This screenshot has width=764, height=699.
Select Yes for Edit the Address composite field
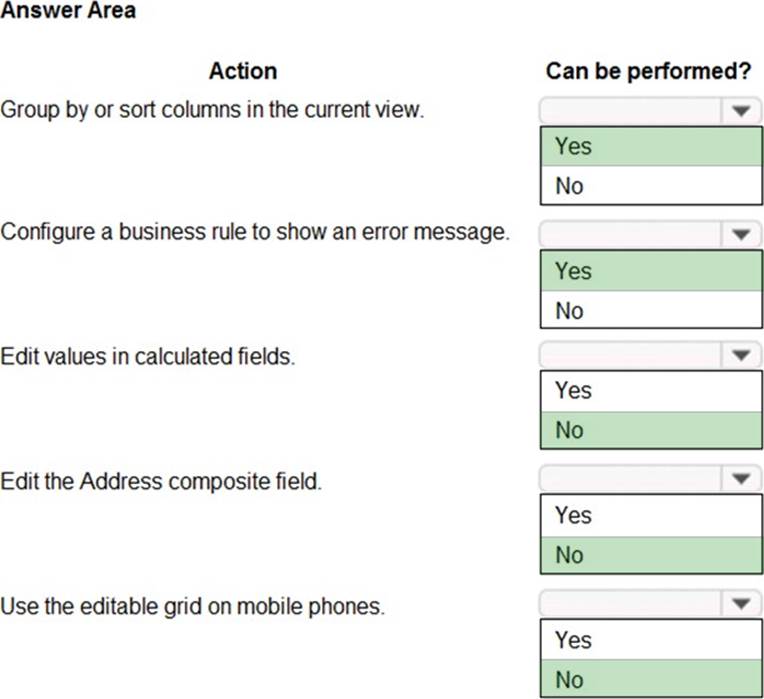pos(650,516)
